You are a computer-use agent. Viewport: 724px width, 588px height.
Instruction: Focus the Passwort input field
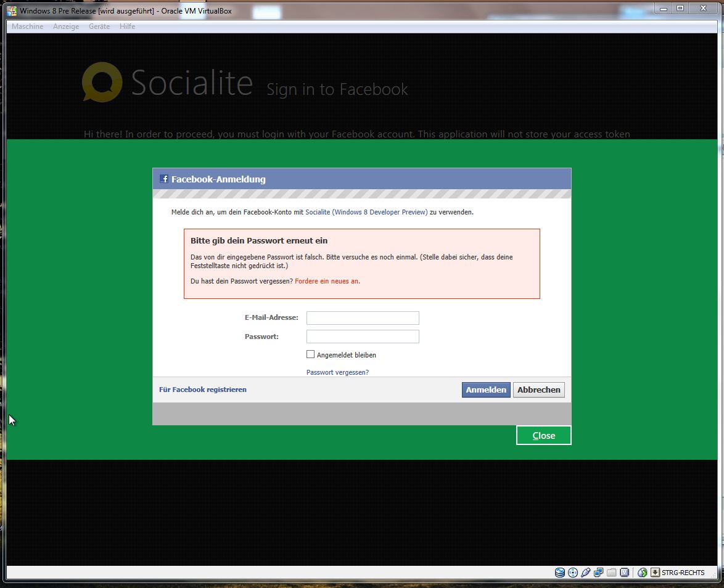click(363, 337)
